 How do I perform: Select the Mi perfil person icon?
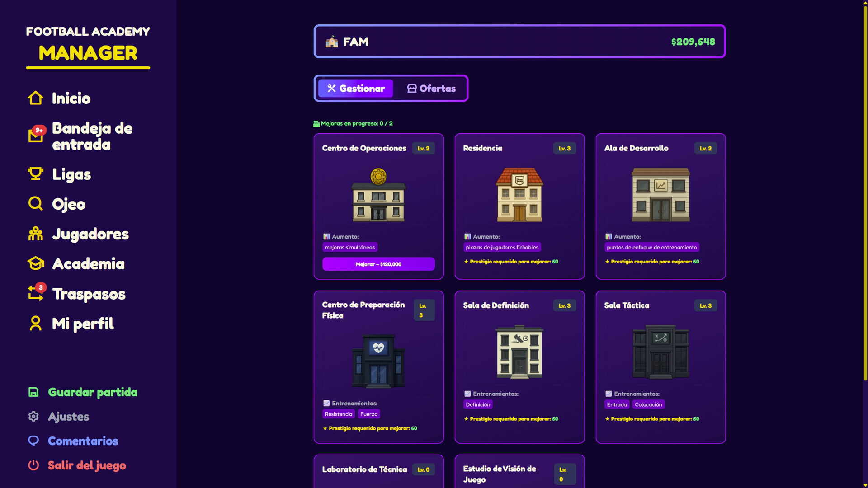coord(35,324)
